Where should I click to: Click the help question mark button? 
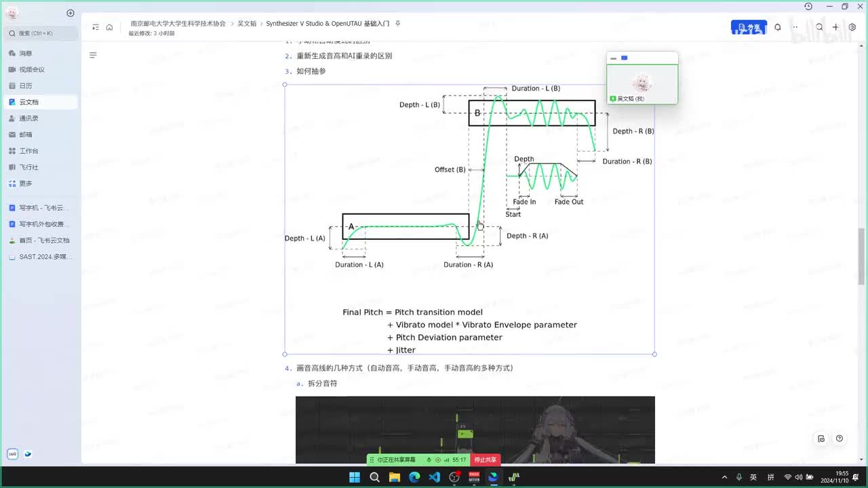[x=840, y=439]
